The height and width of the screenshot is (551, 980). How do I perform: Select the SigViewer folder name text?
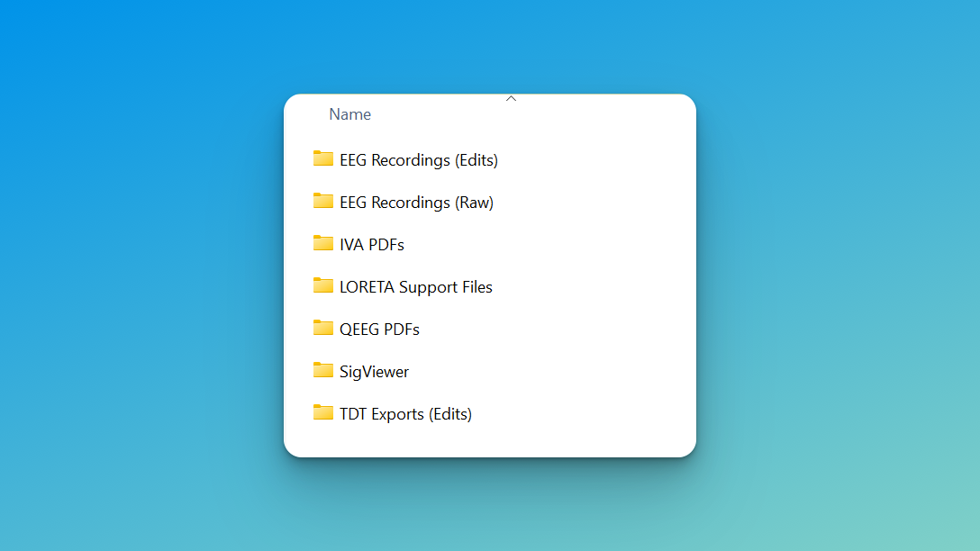(374, 372)
